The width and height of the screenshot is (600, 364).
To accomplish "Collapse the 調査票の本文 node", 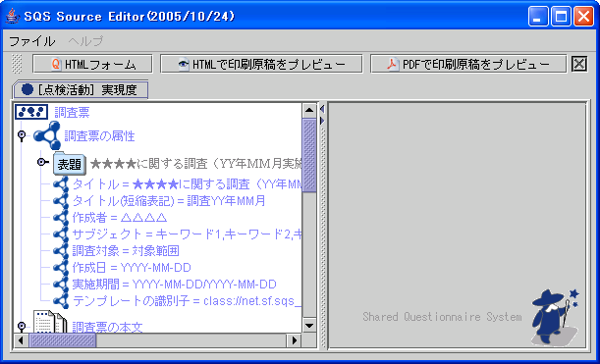I will [x=22, y=326].
